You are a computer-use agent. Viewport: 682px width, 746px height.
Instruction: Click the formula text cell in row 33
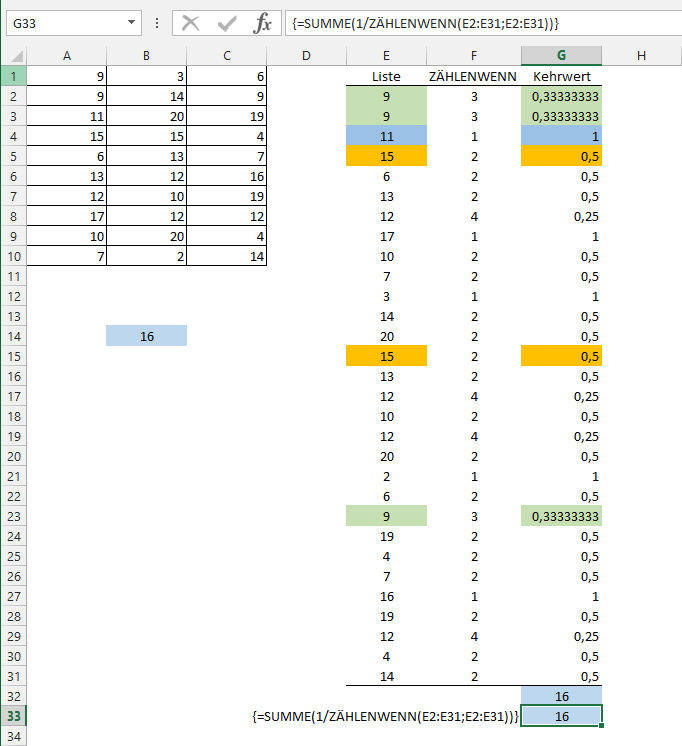tap(386, 716)
